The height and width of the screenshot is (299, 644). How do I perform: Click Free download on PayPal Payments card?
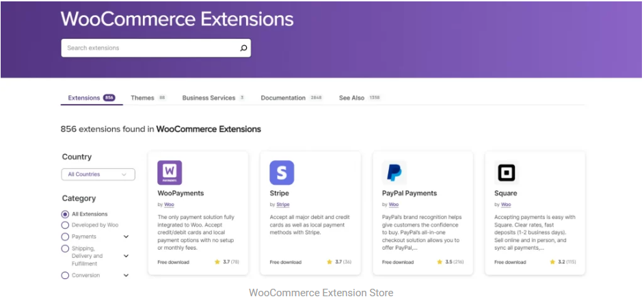(x=398, y=263)
